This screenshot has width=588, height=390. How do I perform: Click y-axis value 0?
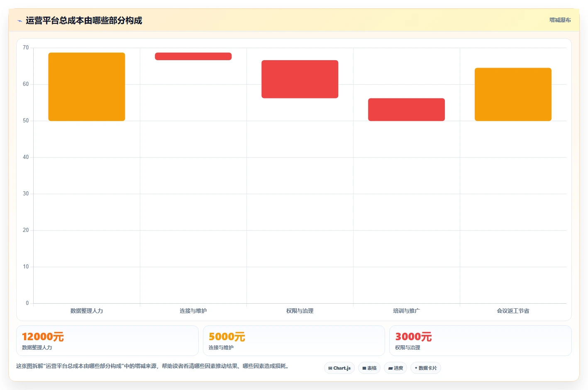click(x=27, y=303)
